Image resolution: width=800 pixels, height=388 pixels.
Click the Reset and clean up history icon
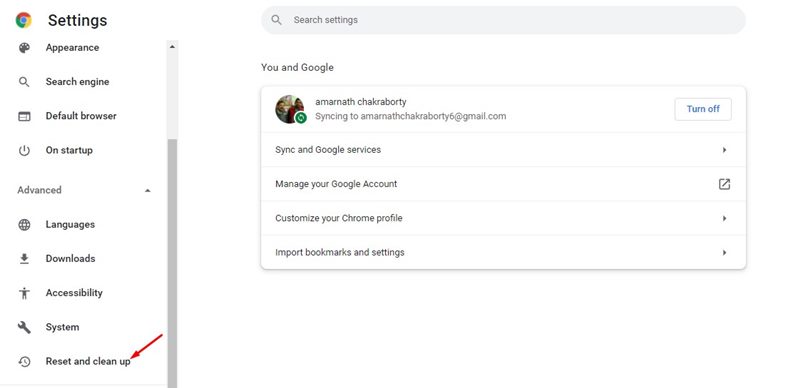pyautogui.click(x=24, y=361)
